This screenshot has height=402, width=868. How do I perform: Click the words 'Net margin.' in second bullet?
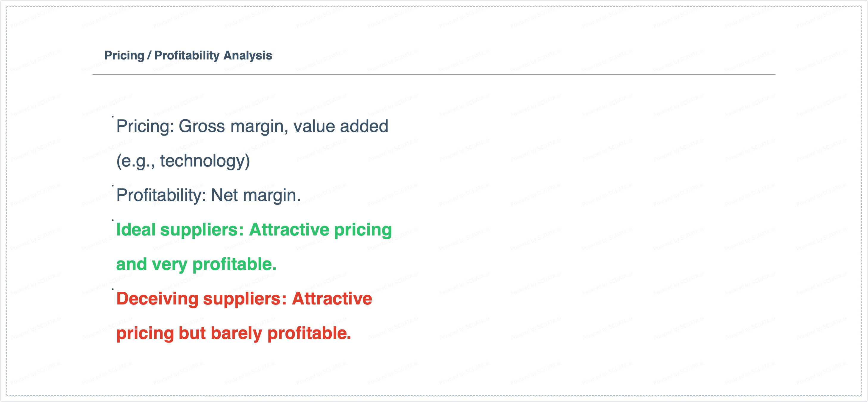click(256, 195)
